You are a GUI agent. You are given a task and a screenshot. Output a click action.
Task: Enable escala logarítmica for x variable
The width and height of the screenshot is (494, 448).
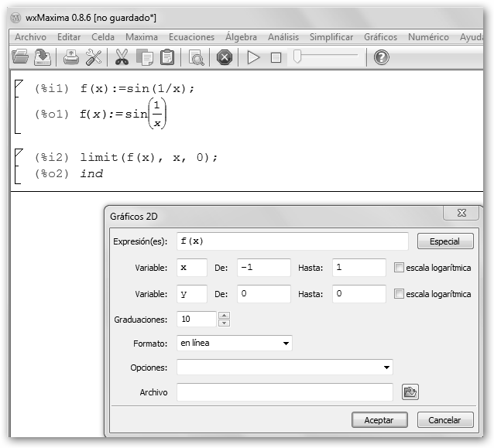point(399,268)
